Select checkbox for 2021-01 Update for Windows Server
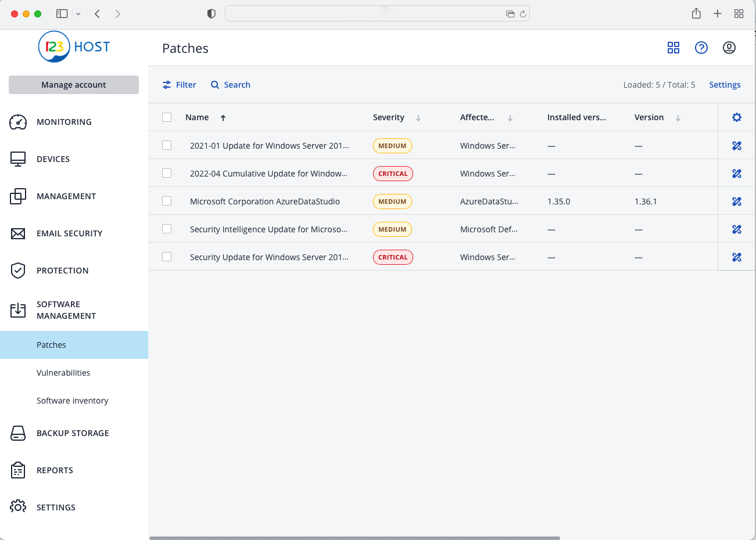 pos(167,146)
